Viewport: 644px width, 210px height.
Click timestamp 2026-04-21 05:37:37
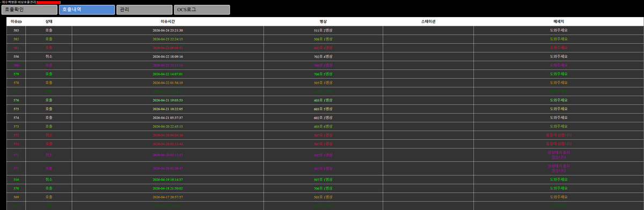point(168,117)
